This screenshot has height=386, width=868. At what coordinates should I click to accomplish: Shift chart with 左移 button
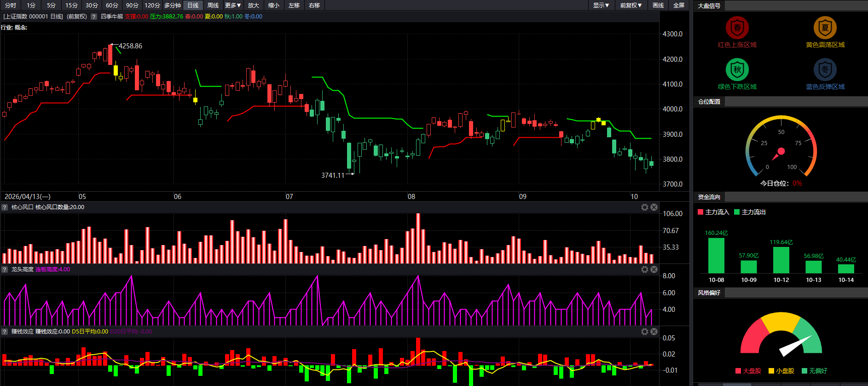point(294,5)
